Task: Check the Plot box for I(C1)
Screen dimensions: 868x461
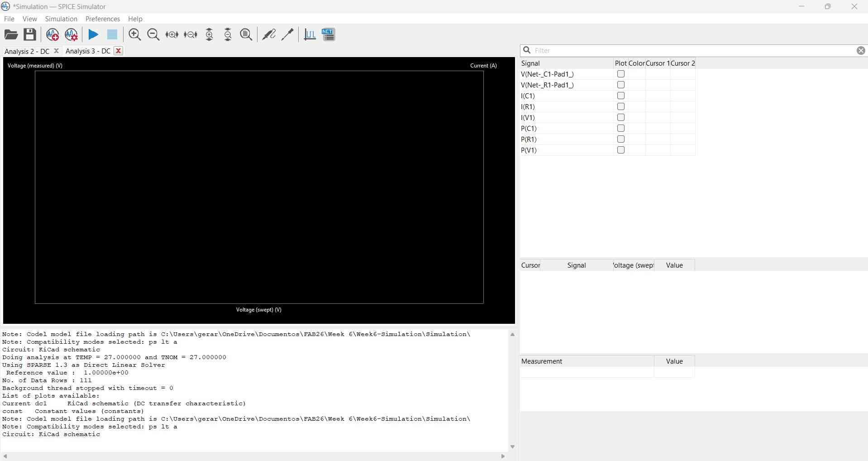Action: click(621, 96)
